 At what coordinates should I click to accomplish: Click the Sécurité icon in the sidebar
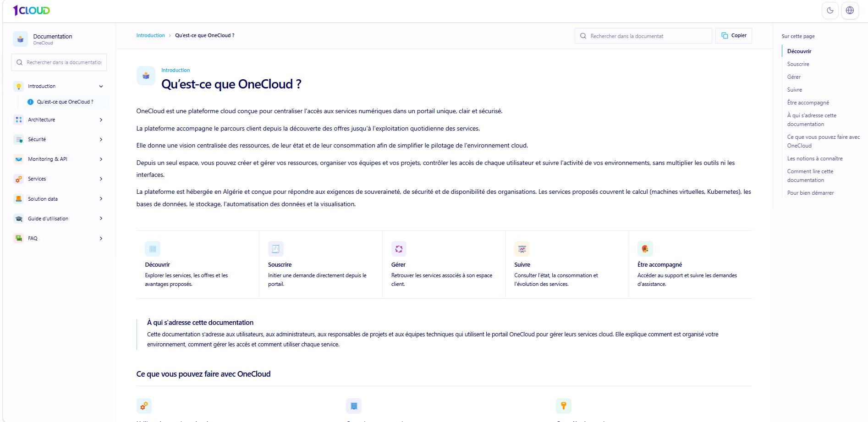(19, 139)
